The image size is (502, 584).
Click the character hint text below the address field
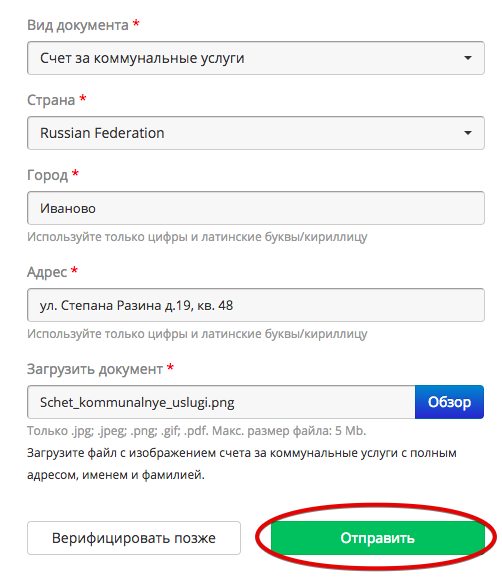coord(197,334)
